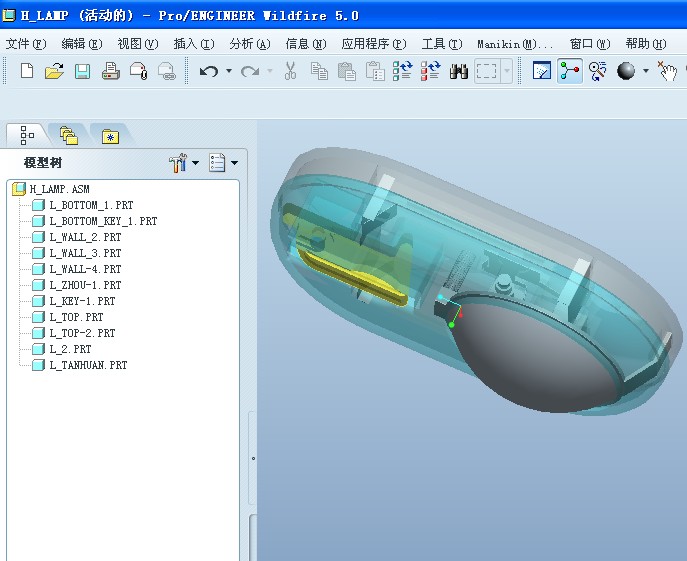This screenshot has width=687, height=561.
Task: Open an existing file with folder icon
Action: tap(54, 71)
